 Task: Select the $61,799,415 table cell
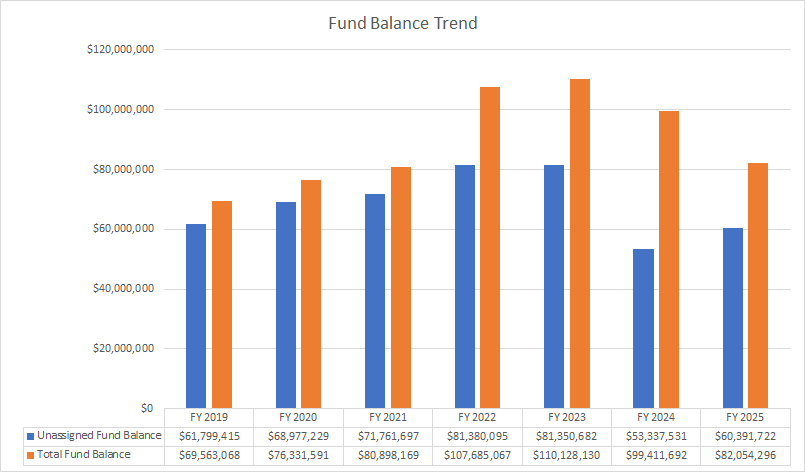[208, 436]
